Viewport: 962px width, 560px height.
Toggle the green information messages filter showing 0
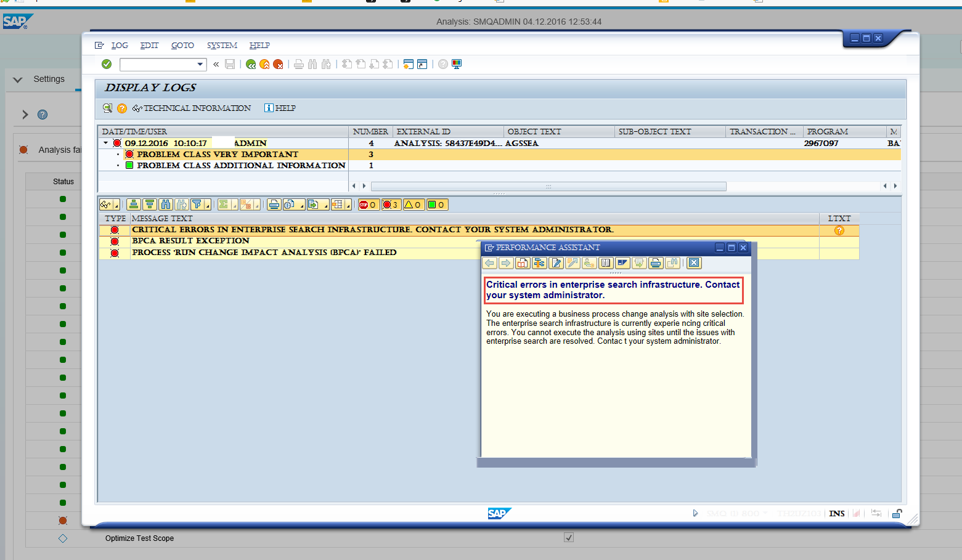click(436, 205)
